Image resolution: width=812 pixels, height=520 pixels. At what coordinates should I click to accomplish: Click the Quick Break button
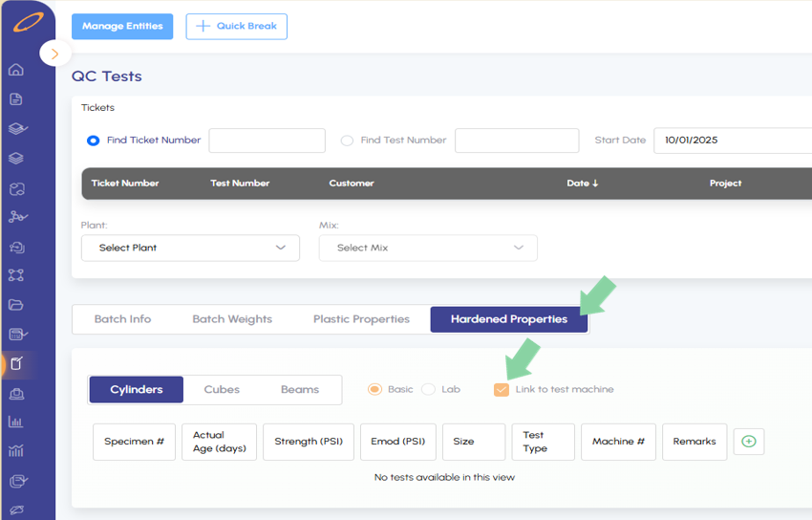pos(236,27)
